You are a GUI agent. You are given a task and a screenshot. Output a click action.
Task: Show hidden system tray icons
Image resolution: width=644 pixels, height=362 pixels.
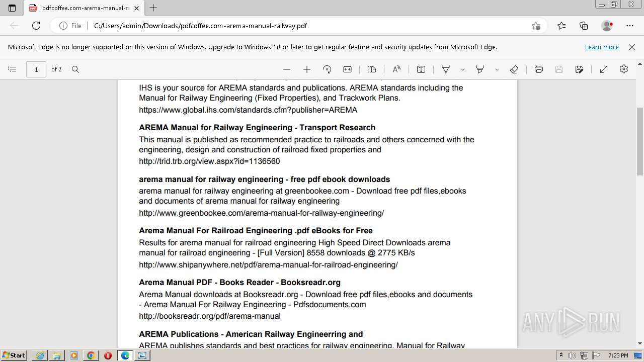click(x=561, y=355)
